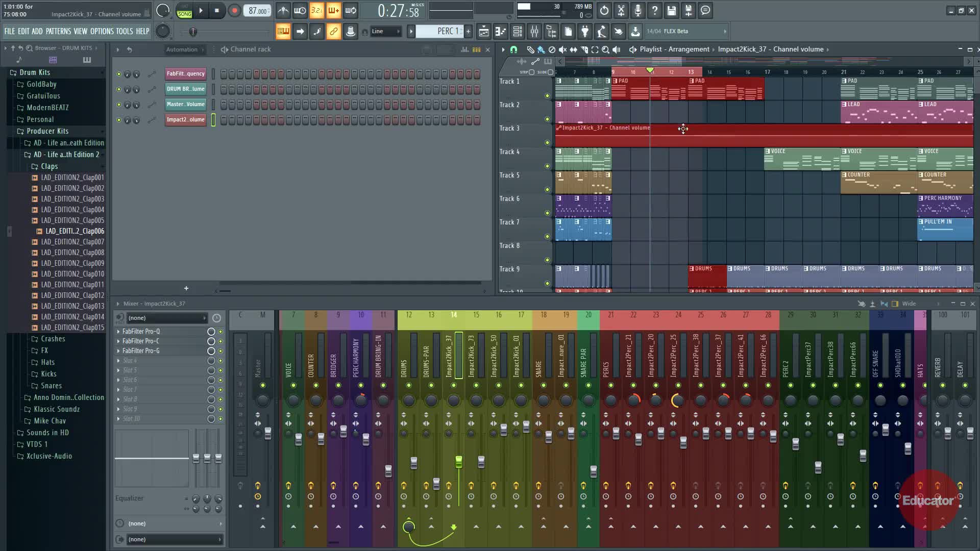Select the Slice tool in the playlist toolbar
Viewport: 980px width, 551px height.
coord(584,49)
